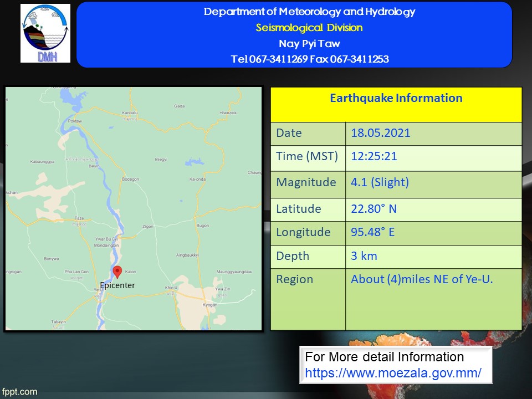Click 'Pha Lan Gon' label on the map
The width and height of the screenshot is (532, 399).
tap(76, 272)
